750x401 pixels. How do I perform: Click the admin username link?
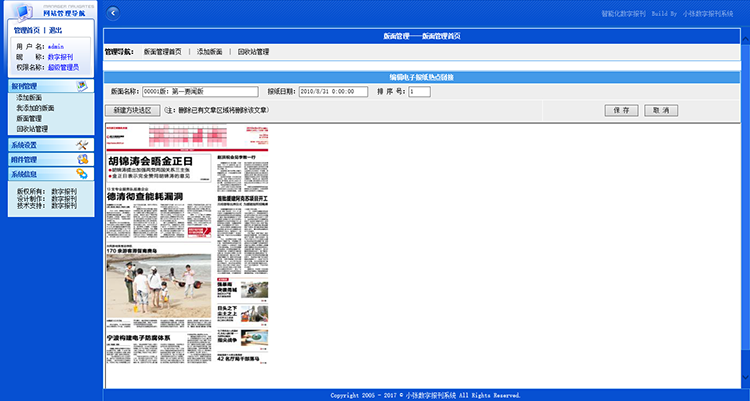pos(55,47)
